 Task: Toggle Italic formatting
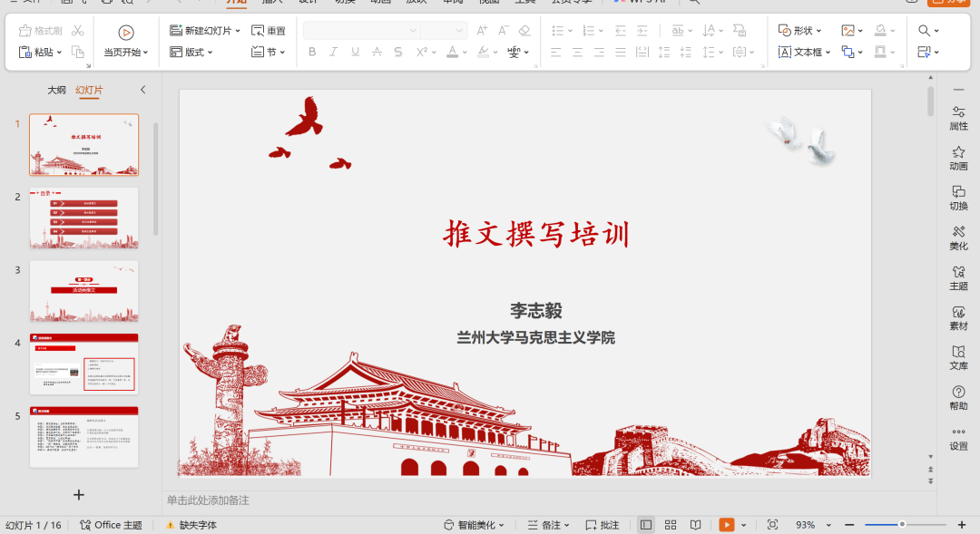[x=333, y=52]
